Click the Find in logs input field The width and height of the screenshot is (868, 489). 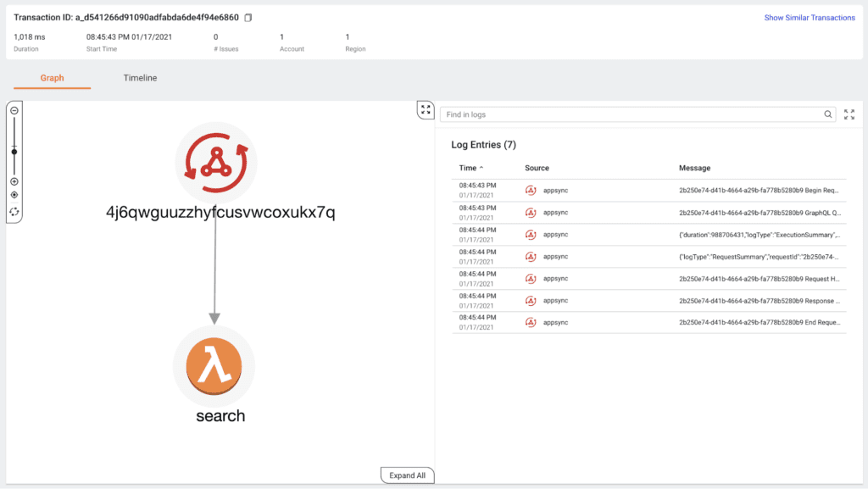627,113
